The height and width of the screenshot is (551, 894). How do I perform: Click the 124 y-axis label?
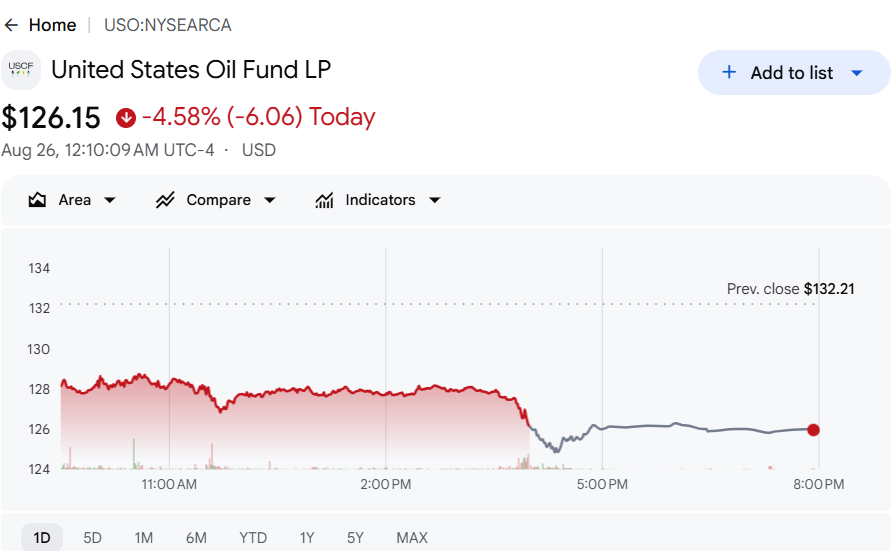tap(39, 469)
